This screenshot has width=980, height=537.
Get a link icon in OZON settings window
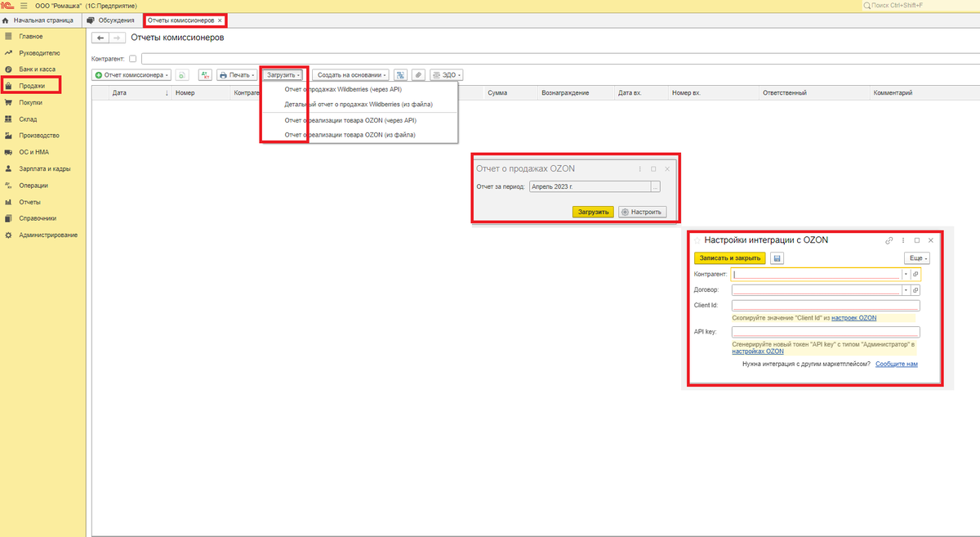click(889, 241)
